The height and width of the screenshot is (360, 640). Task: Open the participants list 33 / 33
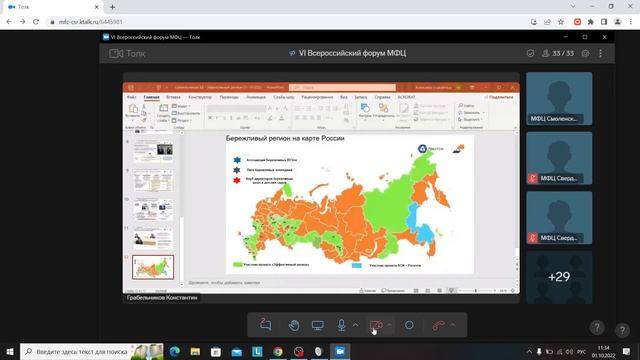558,53
